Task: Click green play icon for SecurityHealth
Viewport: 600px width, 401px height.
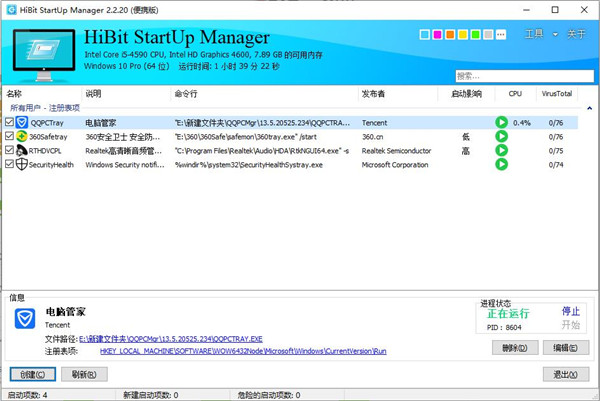Action: pyautogui.click(x=502, y=164)
